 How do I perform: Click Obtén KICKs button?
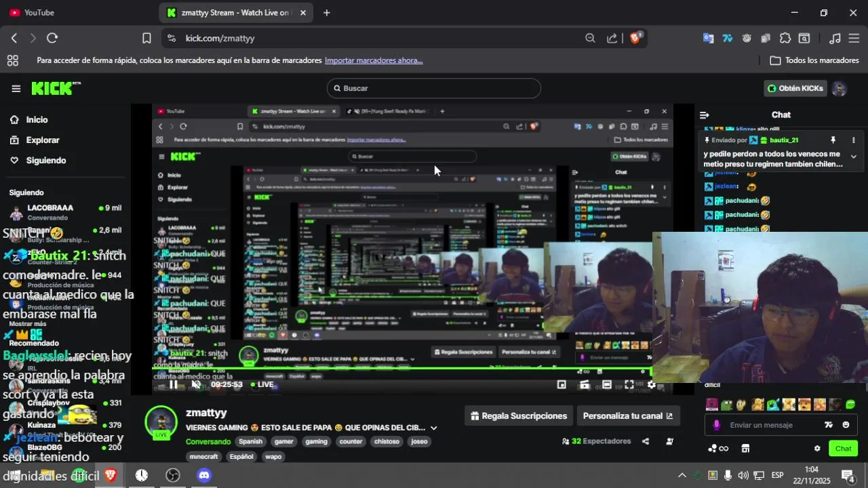pyautogui.click(x=795, y=88)
